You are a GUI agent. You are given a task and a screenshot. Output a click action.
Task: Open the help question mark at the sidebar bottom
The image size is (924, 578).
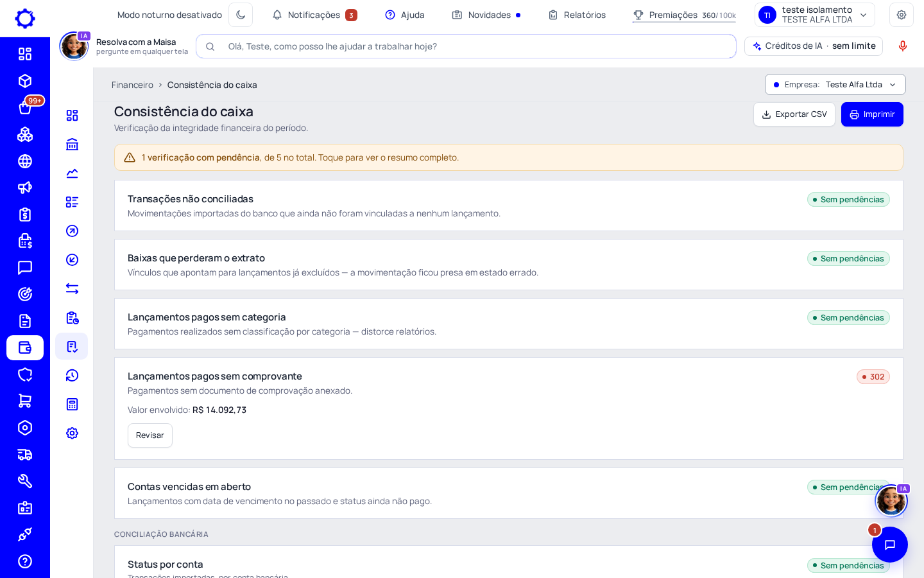pos(25,561)
